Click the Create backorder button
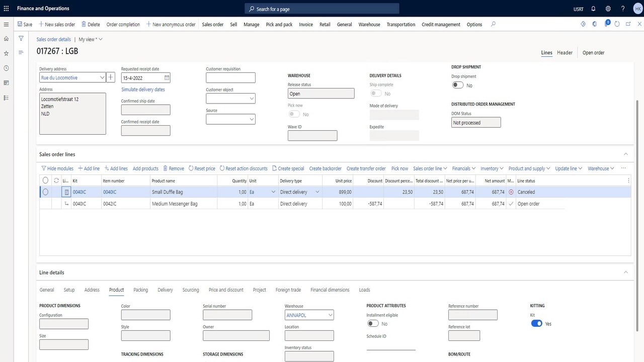 tap(325, 168)
